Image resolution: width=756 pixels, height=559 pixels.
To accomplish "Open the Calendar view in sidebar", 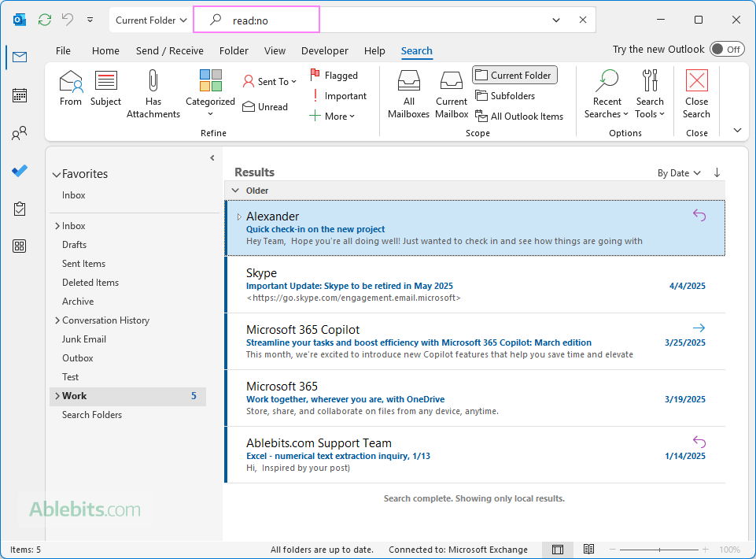I will coord(20,95).
